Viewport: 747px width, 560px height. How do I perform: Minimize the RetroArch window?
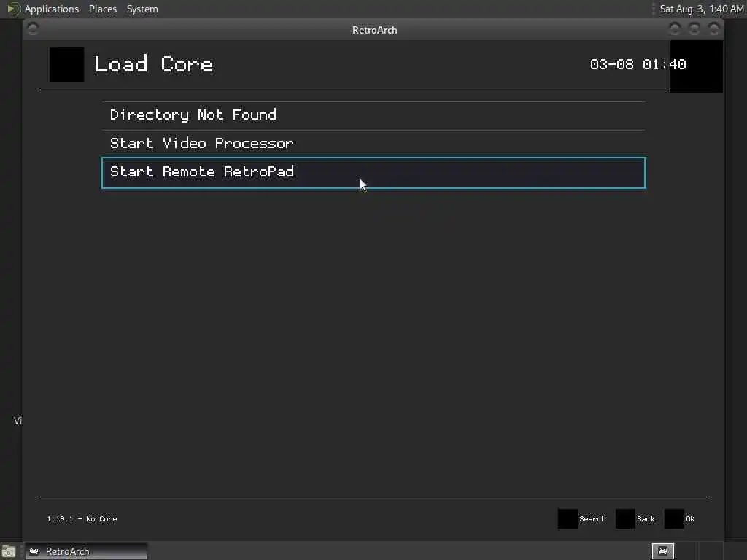[675, 29]
